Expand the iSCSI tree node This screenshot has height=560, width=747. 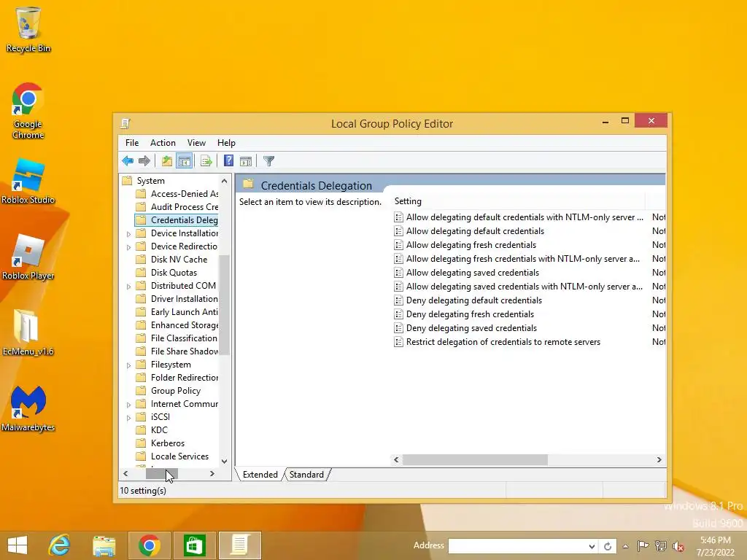(x=128, y=418)
